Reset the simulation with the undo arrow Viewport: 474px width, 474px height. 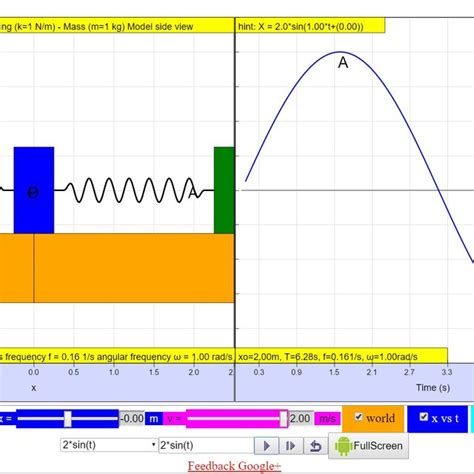pos(315,446)
